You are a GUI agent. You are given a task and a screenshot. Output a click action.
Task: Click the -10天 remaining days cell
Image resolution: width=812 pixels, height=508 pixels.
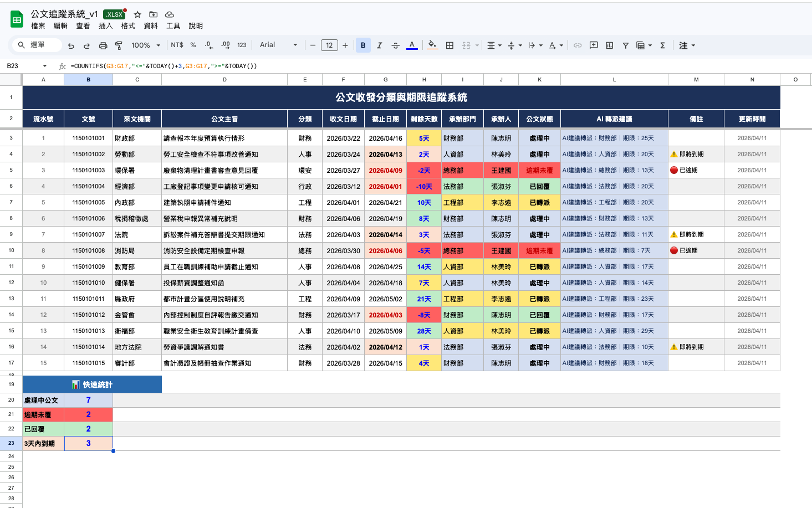(424, 187)
